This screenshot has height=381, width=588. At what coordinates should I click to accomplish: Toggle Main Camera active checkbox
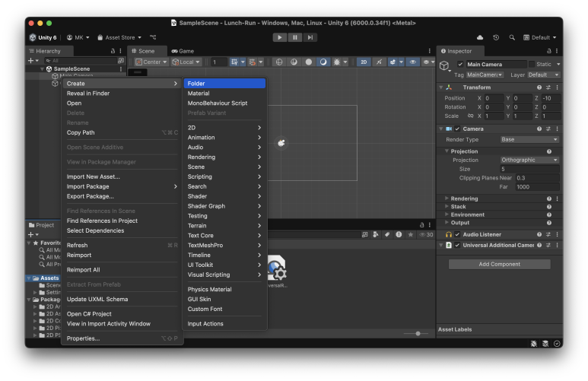tap(460, 64)
